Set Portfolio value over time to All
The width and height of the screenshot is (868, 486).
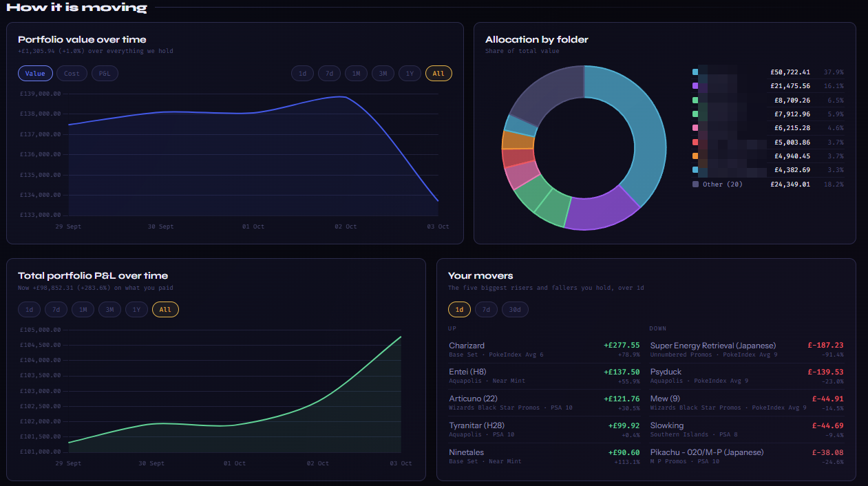[438, 74]
